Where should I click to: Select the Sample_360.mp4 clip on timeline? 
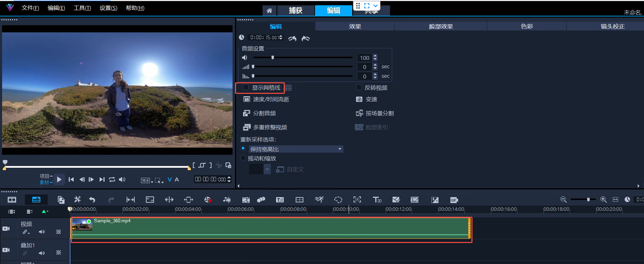coord(271,229)
